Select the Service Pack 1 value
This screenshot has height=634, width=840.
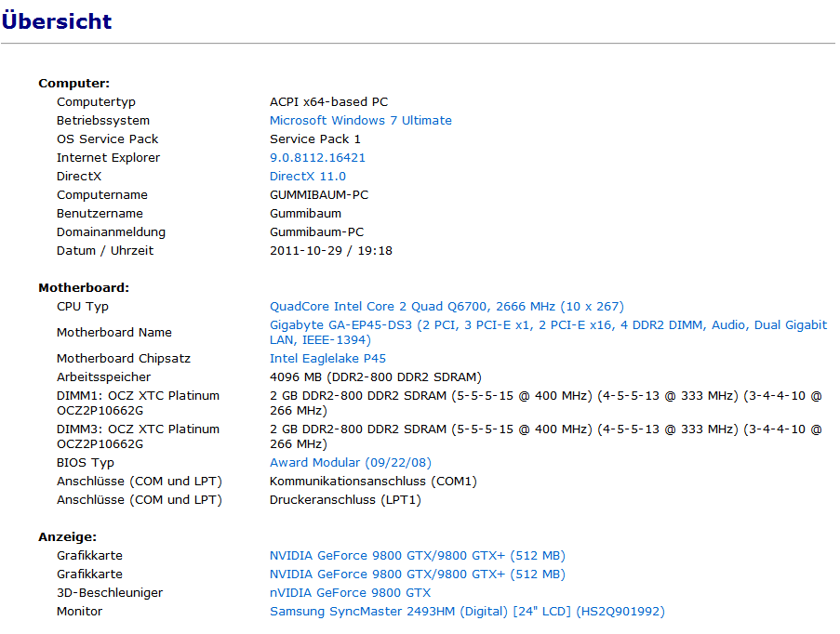tap(315, 139)
